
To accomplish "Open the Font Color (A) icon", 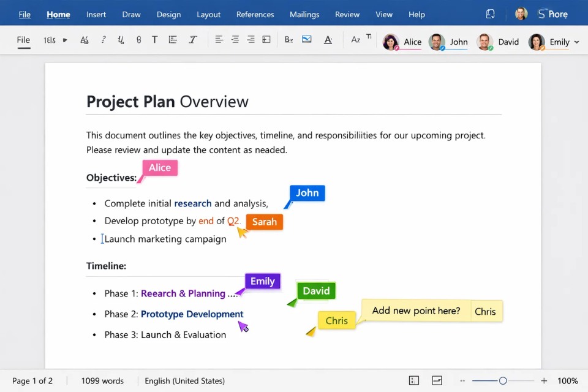I will pyautogui.click(x=328, y=40).
